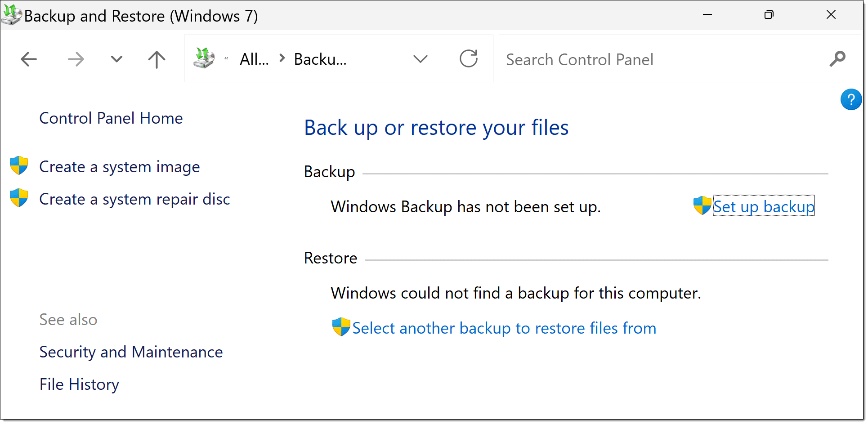
Task: Open Control Panel Home
Action: (x=111, y=118)
